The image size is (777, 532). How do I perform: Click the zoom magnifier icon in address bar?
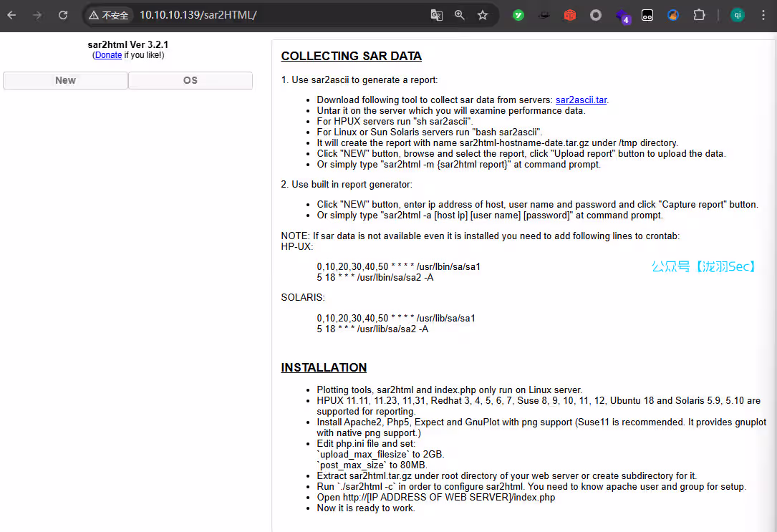(x=460, y=15)
